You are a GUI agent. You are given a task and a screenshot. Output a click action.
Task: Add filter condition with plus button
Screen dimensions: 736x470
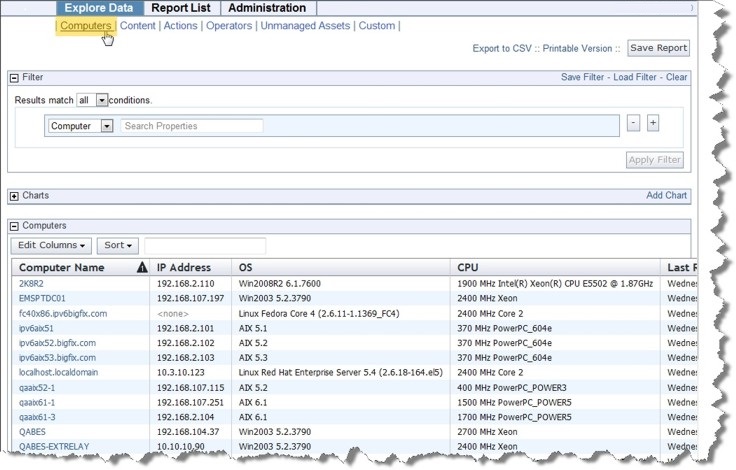pos(653,123)
